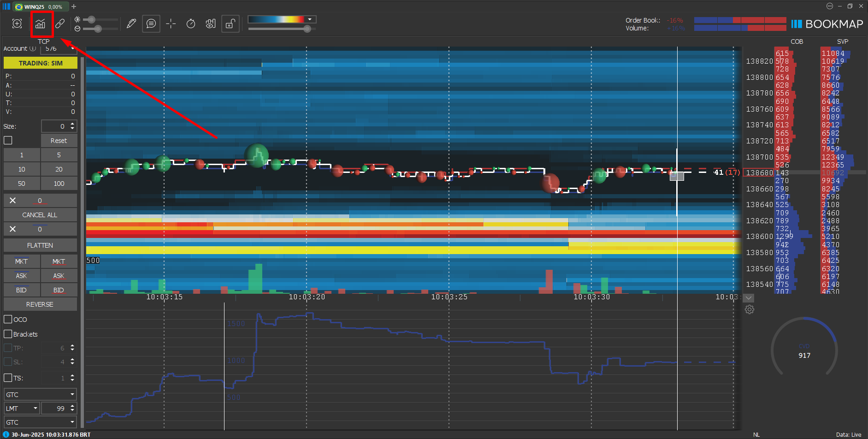
Task: Toggle the unlock padlock icon
Action: [x=230, y=24]
